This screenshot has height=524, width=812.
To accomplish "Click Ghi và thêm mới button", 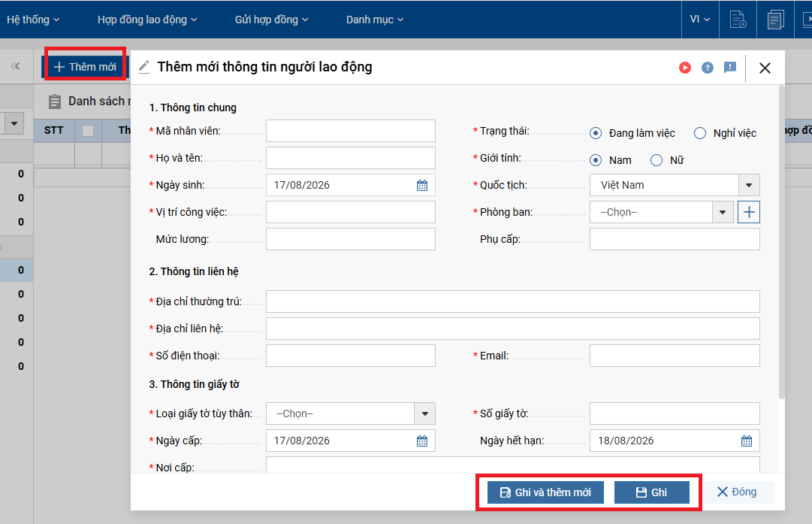I will point(545,492).
